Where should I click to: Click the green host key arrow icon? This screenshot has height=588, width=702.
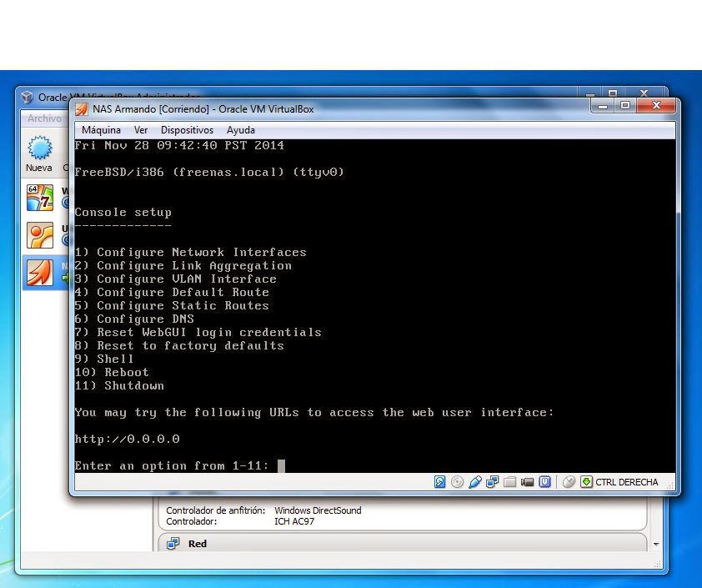click(x=586, y=482)
